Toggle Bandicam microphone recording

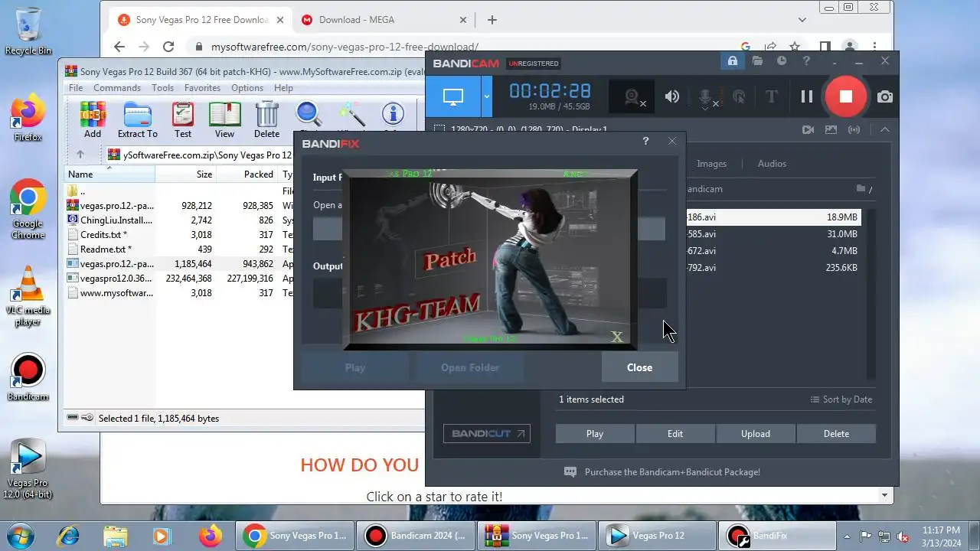click(707, 96)
